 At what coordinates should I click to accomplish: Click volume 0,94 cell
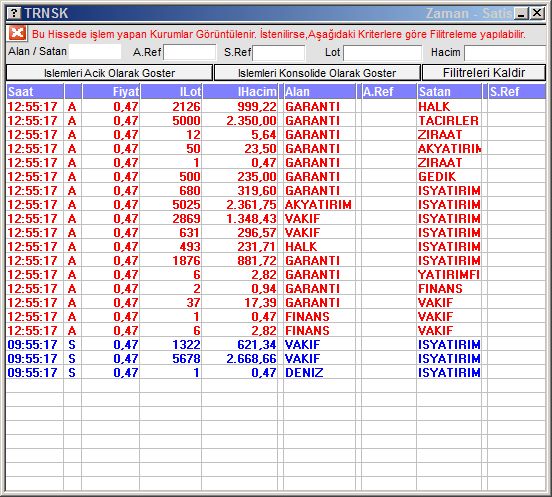click(240, 289)
